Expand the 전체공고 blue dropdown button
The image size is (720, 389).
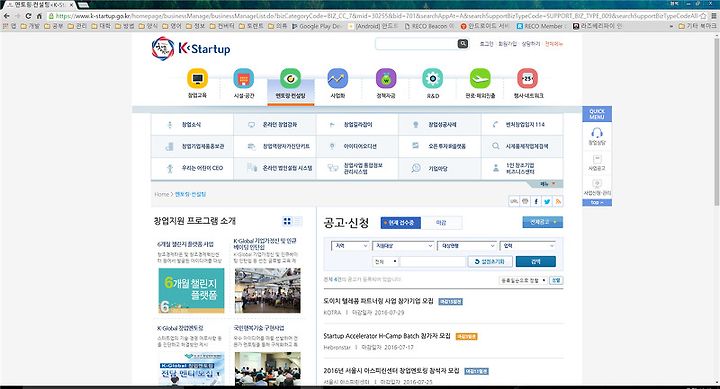(x=542, y=222)
